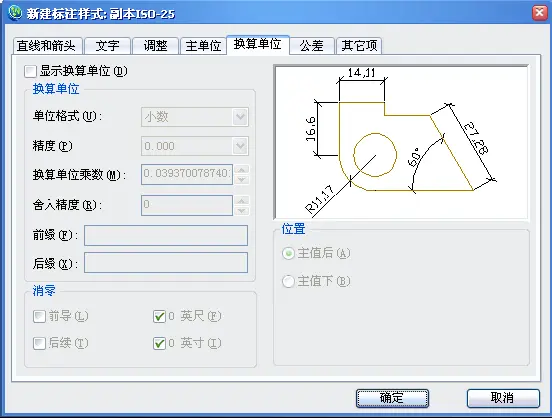
Task: Select the 主值下 radio button
Action: [x=288, y=281]
